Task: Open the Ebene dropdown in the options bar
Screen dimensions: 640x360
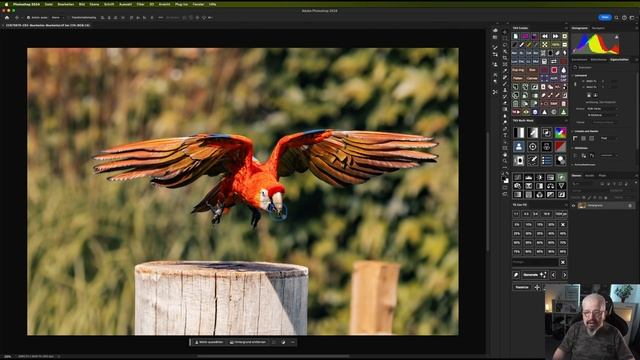Action: [58, 18]
